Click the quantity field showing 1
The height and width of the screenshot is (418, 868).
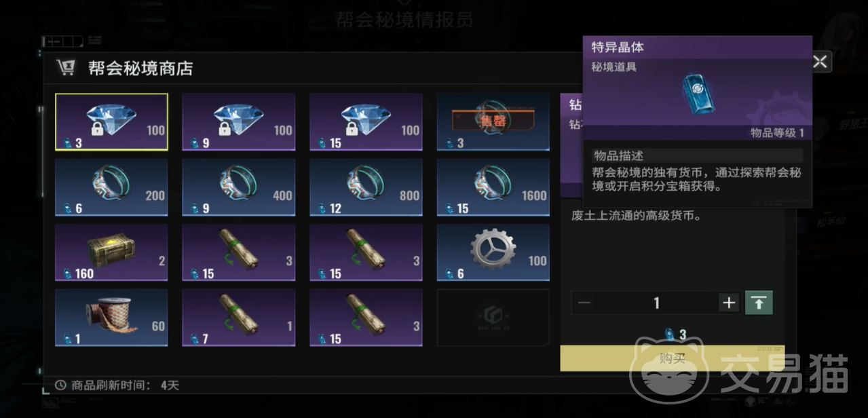click(656, 303)
